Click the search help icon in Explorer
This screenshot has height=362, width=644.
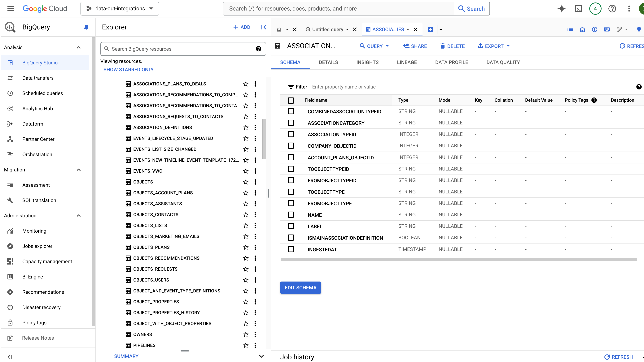coord(259,49)
